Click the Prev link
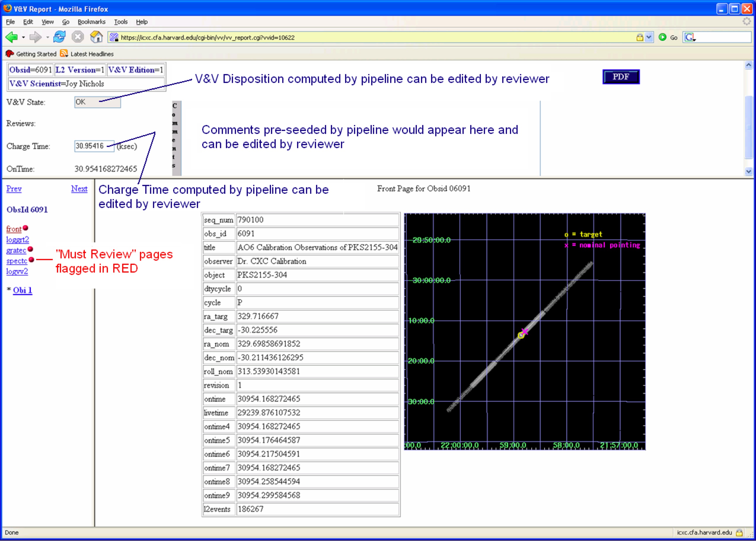This screenshot has width=756, height=541. click(x=14, y=188)
